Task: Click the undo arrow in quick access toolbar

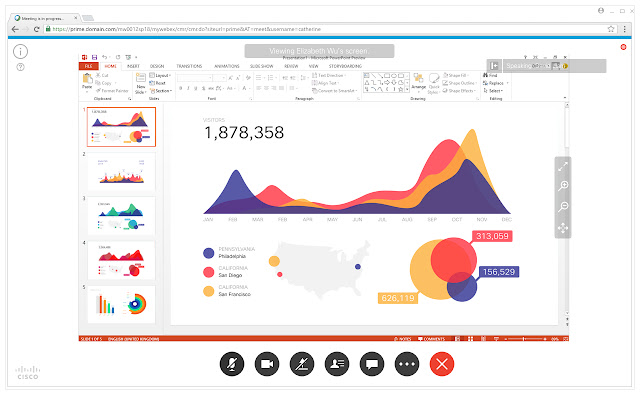Action: coord(104,57)
